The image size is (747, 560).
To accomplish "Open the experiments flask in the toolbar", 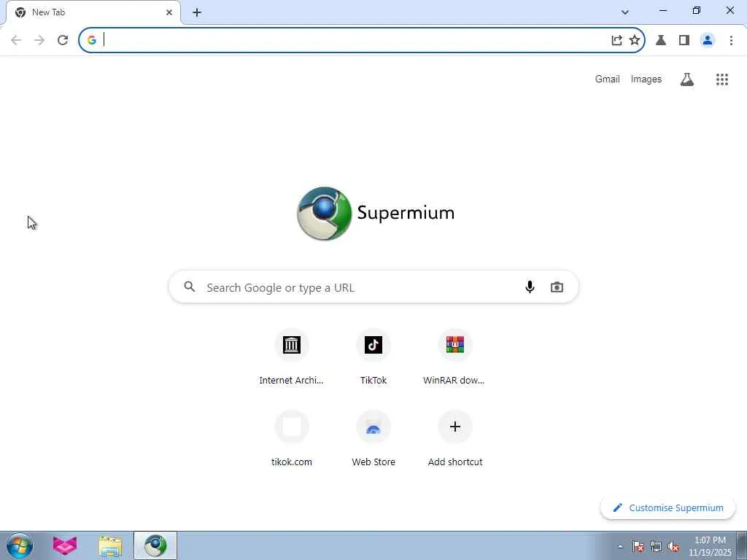I will click(661, 40).
